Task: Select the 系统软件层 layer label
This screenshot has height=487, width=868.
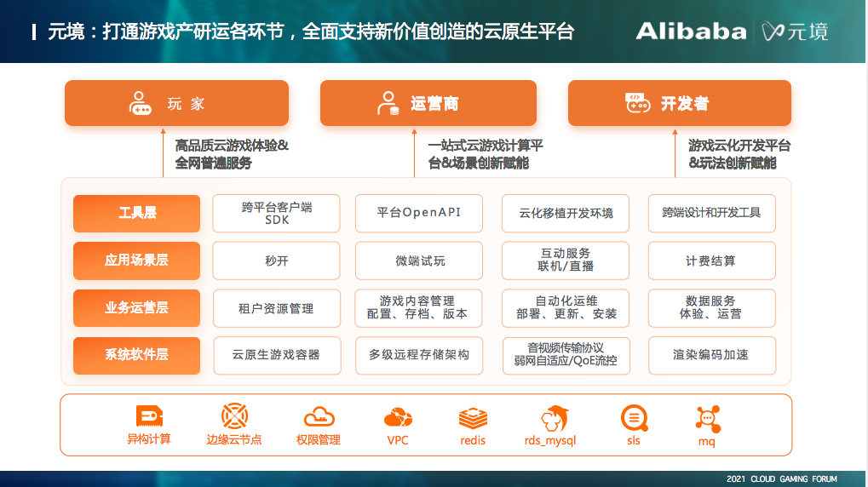Action: [137, 355]
